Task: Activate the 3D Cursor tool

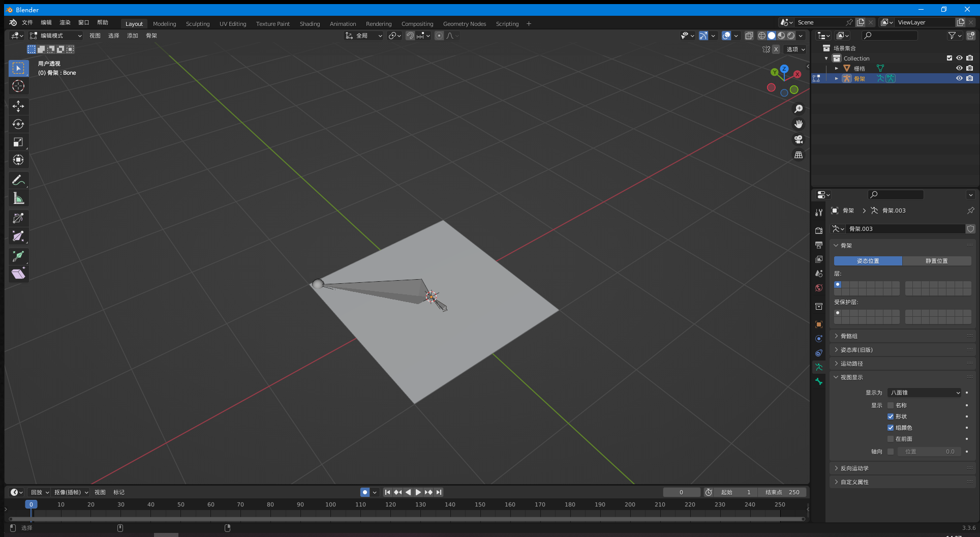Action: coord(18,86)
